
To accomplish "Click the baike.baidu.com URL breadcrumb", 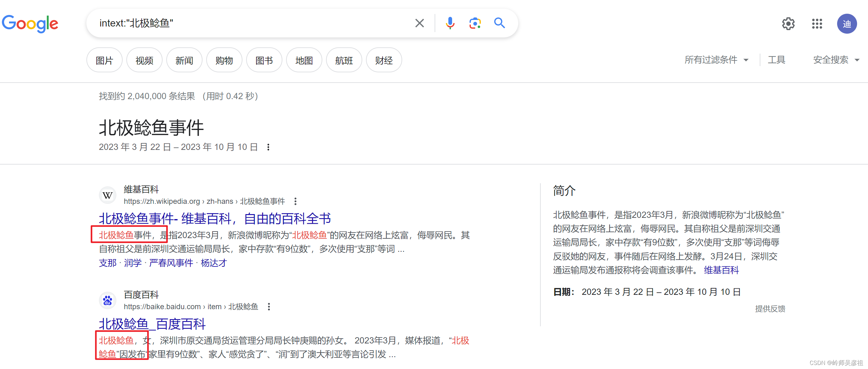I will (191, 307).
